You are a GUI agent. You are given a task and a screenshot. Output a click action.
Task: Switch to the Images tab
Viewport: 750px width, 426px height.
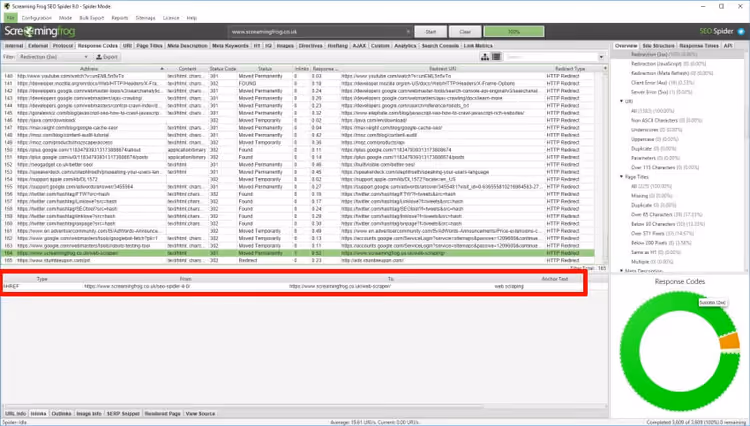pyautogui.click(x=285, y=46)
